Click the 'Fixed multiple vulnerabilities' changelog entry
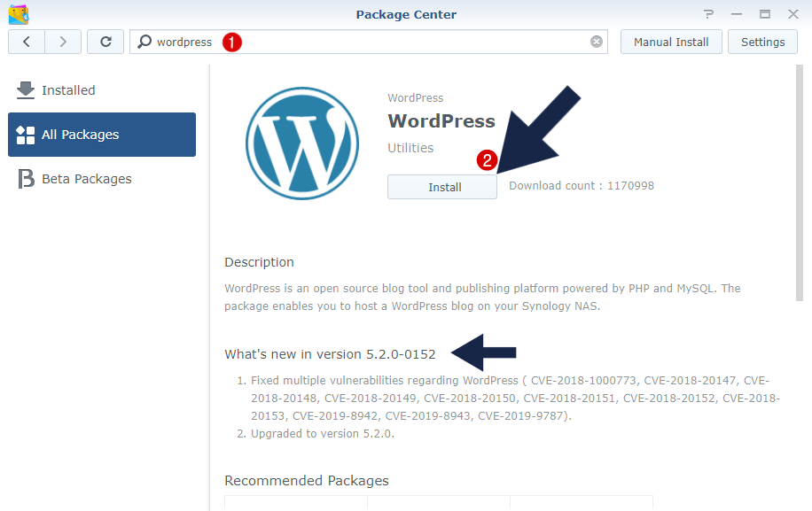This screenshot has width=812, height=511. pos(516,399)
